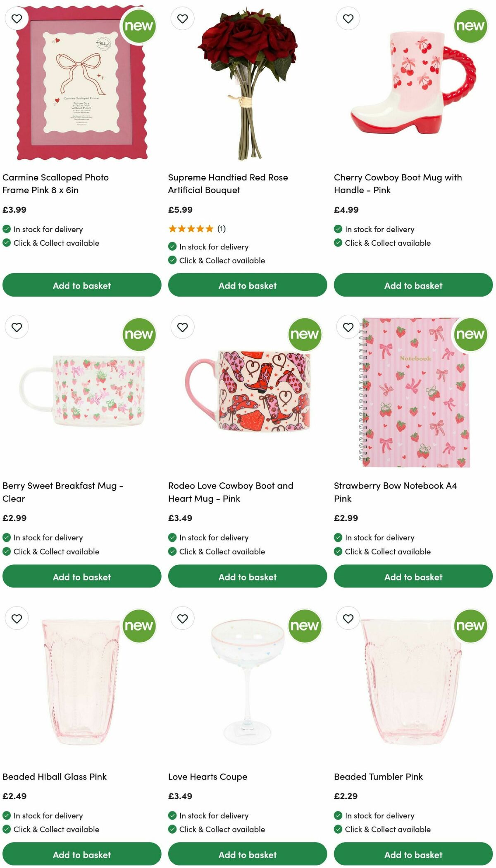Image resolution: width=496 pixels, height=868 pixels.
Task: Toggle wishlist heart on the Rodeo Love Cowboy Boot Mug
Action: (182, 326)
